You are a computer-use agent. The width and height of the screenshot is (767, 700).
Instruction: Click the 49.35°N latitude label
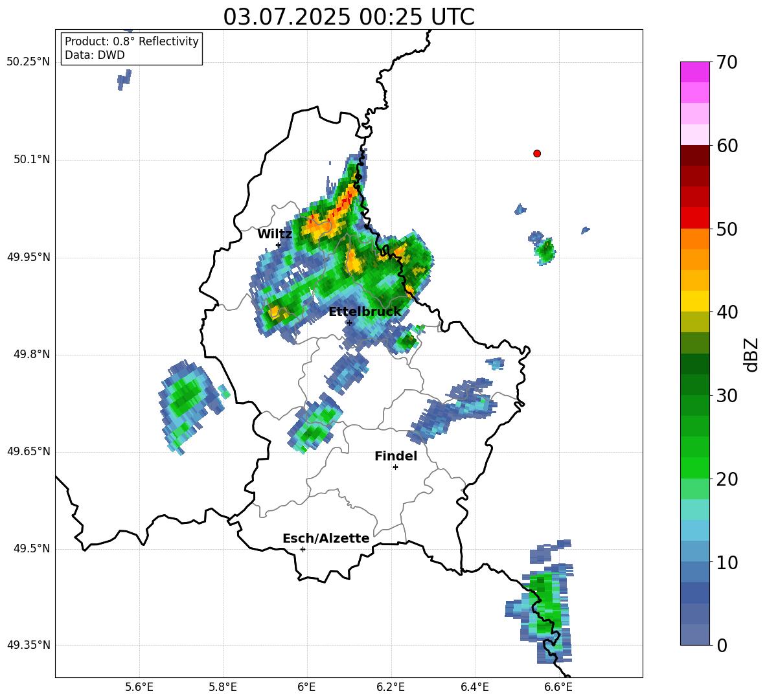point(28,645)
